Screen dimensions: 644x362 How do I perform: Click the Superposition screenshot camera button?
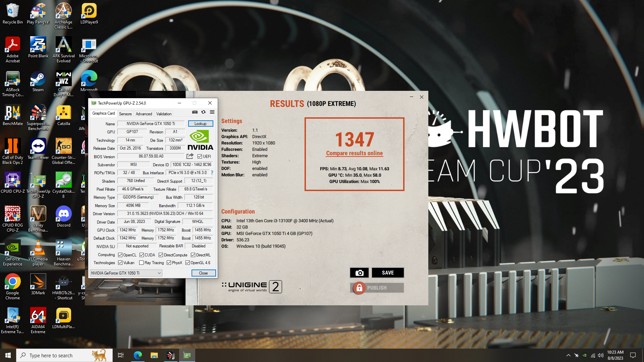click(x=359, y=273)
